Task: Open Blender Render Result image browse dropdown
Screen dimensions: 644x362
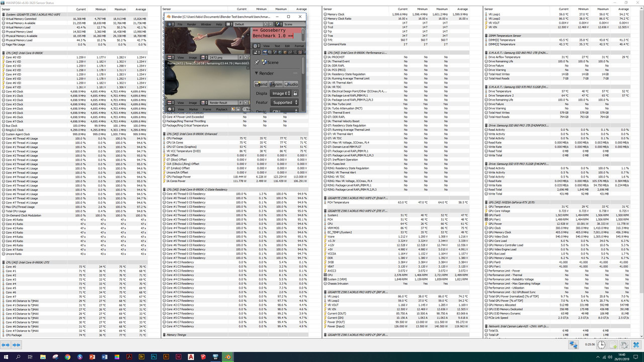Action: point(204,103)
